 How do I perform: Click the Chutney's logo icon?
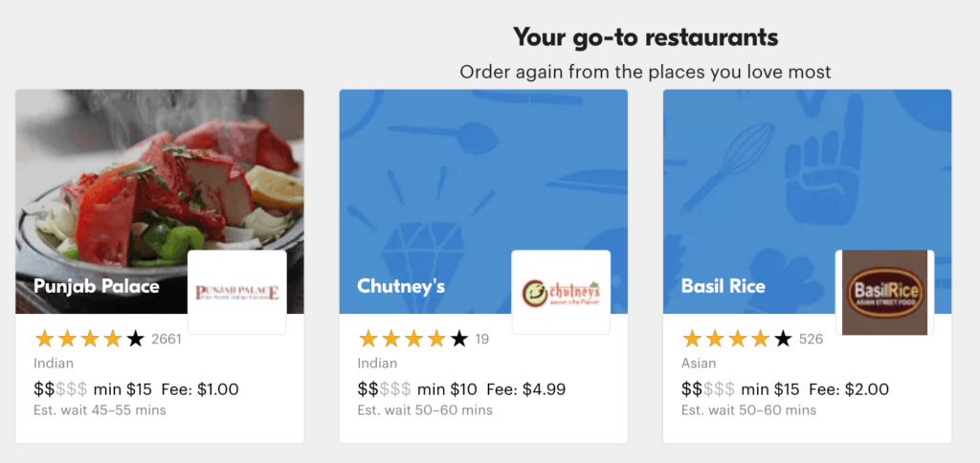(561, 292)
